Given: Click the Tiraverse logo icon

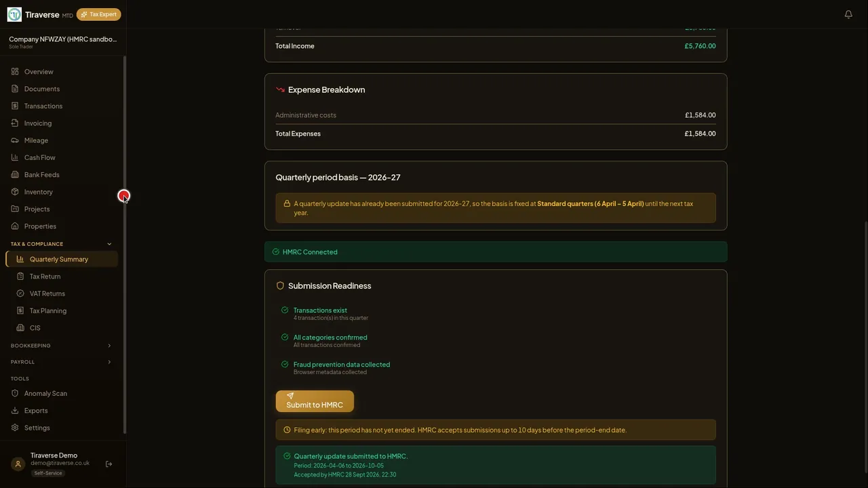Looking at the screenshot, I should click(x=14, y=14).
